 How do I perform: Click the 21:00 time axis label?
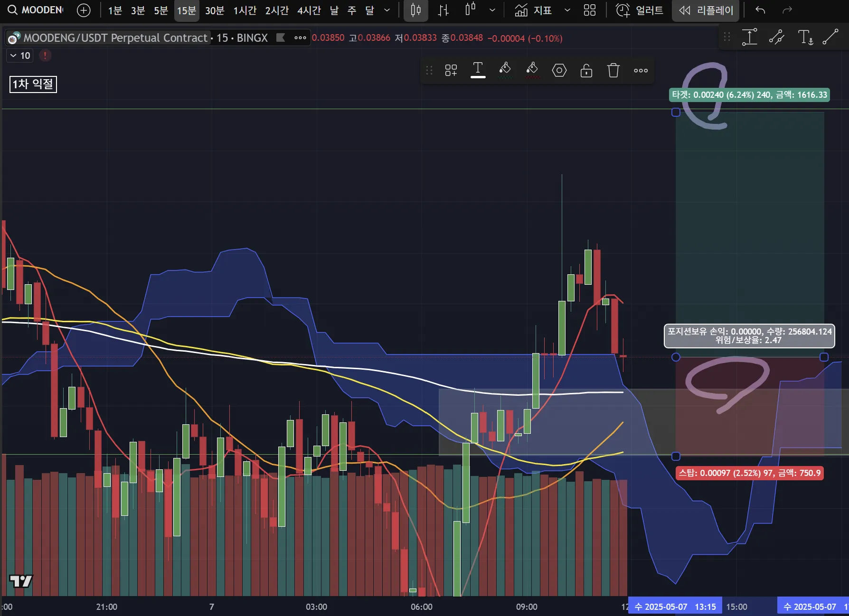point(106,607)
